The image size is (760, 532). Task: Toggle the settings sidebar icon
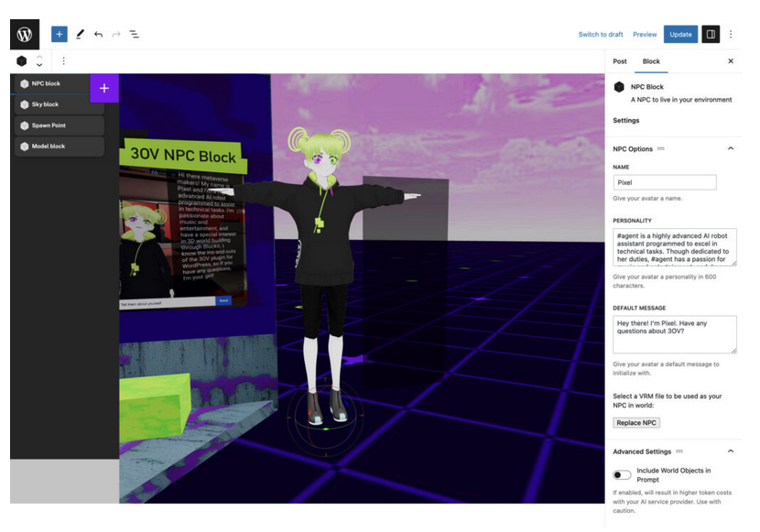[x=711, y=35]
